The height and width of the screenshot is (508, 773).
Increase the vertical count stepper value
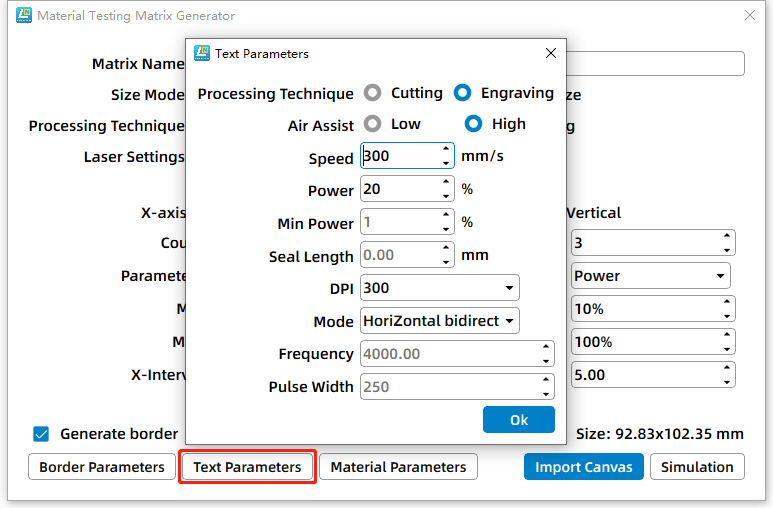tap(726, 237)
